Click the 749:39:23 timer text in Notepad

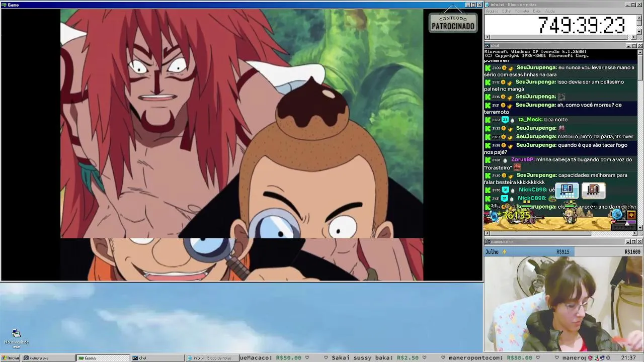pyautogui.click(x=581, y=25)
